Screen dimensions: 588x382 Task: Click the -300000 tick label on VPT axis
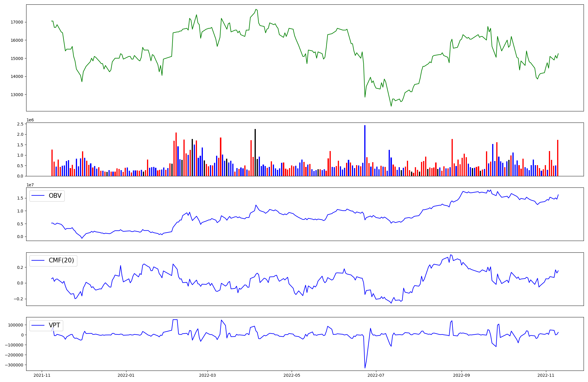point(14,365)
